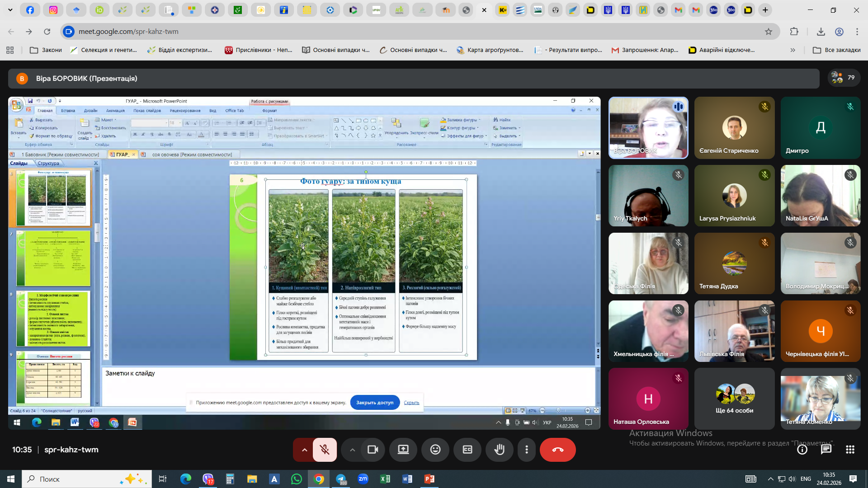Leave the call with red button
868x488 pixels.
[x=557, y=450]
